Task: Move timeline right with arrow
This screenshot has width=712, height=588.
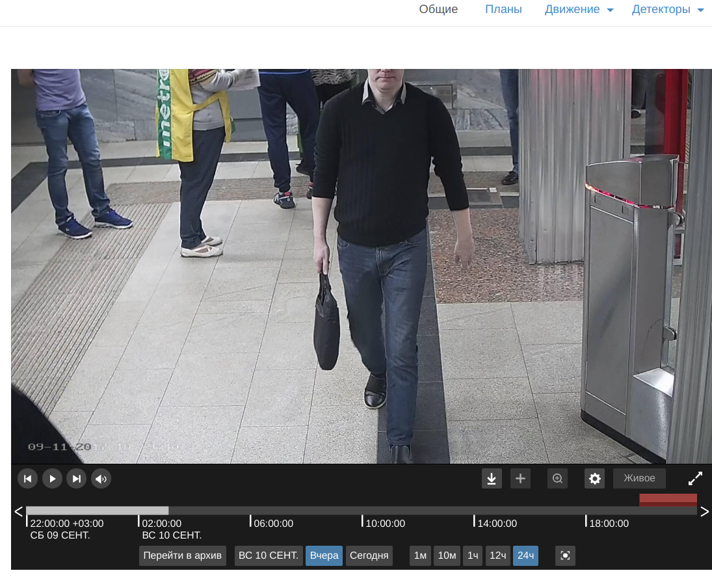Action: click(x=704, y=512)
